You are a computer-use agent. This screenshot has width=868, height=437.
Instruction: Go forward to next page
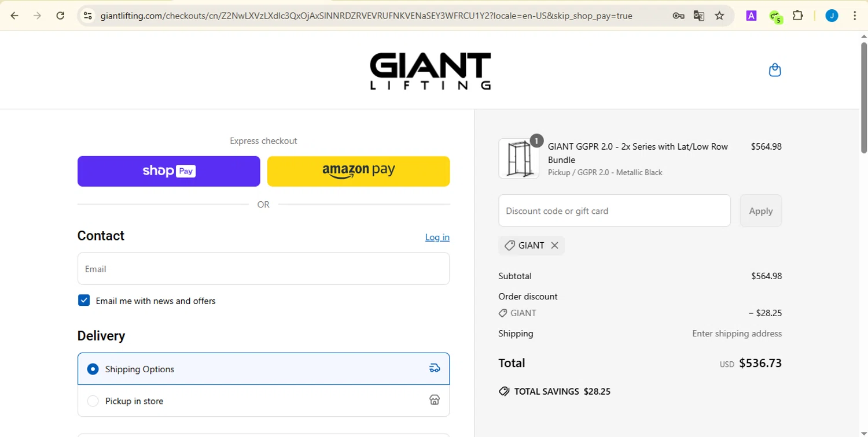[x=37, y=16]
